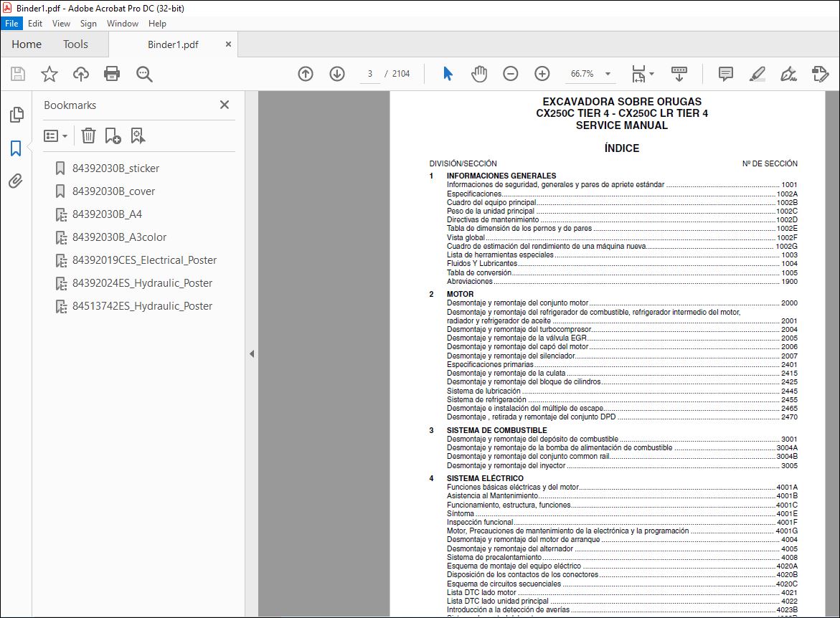Activate the Hand pan tool
The width and height of the screenshot is (840, 618).
479,74
